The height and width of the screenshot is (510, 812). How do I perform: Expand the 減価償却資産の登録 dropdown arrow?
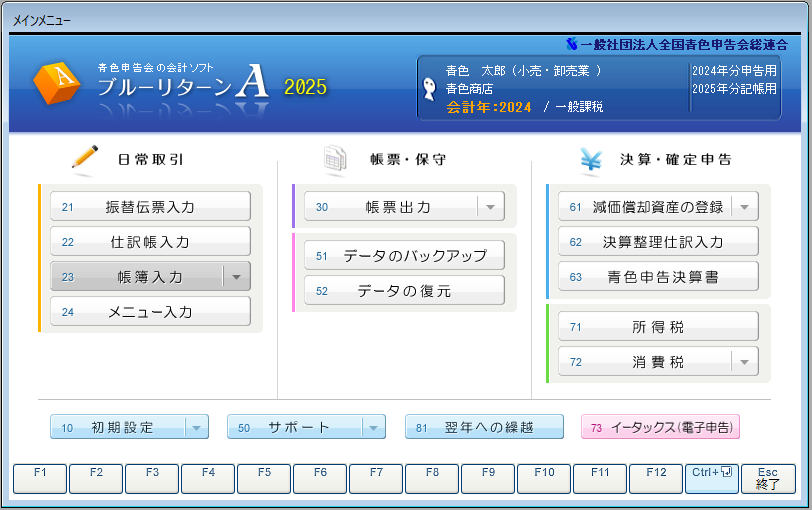(x=745, y=207)
